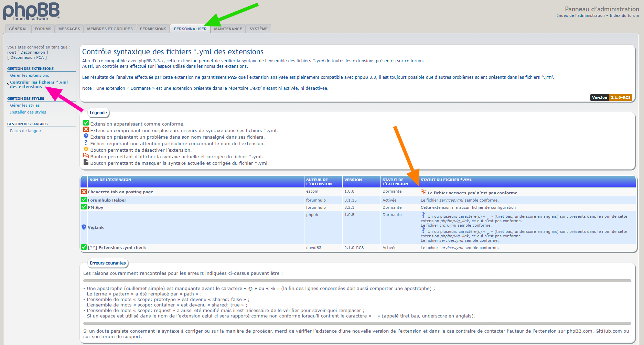This screenshot has height=345, width=644.
Task: Open the Général tab
Action: pos(18,29)
